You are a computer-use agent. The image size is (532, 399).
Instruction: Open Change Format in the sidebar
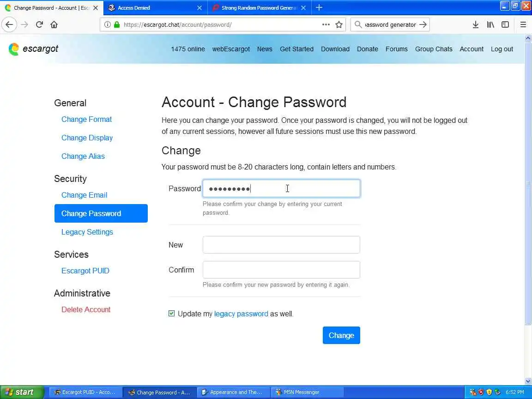pyautogui.click(x=86, y=120)
